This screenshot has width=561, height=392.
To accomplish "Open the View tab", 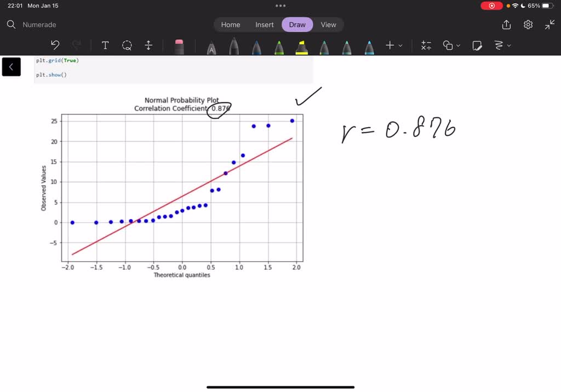I will tap(328, 25).
